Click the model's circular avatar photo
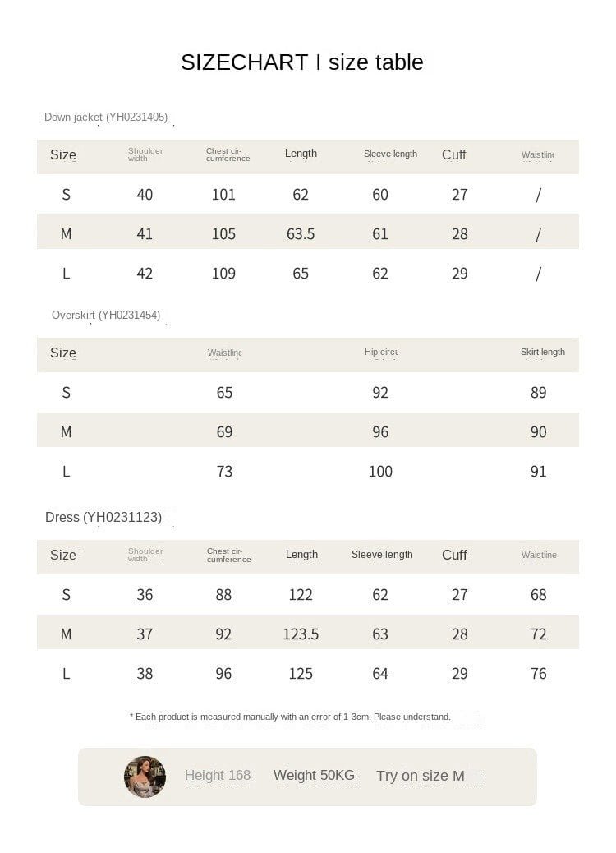Viewport: 616px width, 853px height. [145, 777]
